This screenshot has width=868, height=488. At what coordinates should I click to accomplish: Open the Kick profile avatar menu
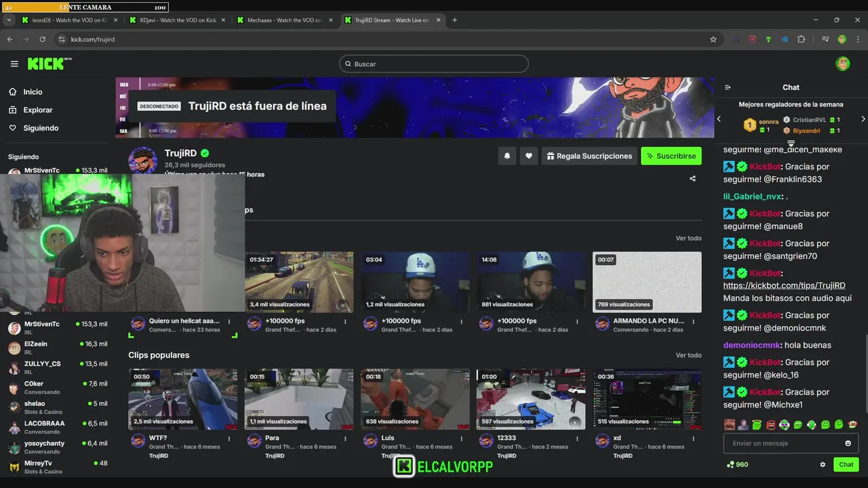pyautogui.click(x=843, y=64)
